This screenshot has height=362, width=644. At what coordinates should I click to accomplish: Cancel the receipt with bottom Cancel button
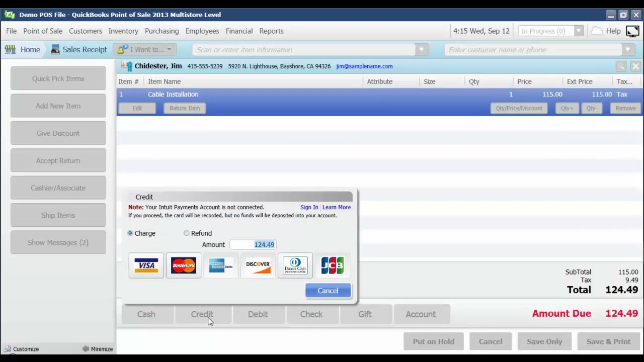491,341
